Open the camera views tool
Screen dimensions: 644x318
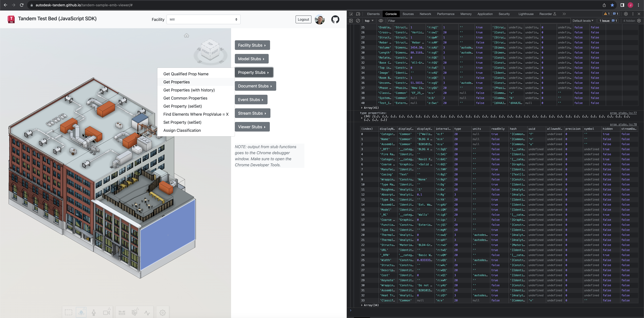click(107, 312)
